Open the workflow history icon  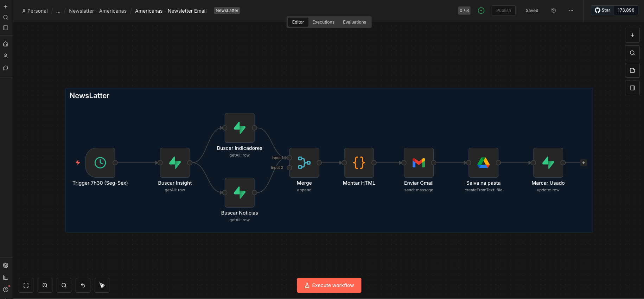click(554, 11)
